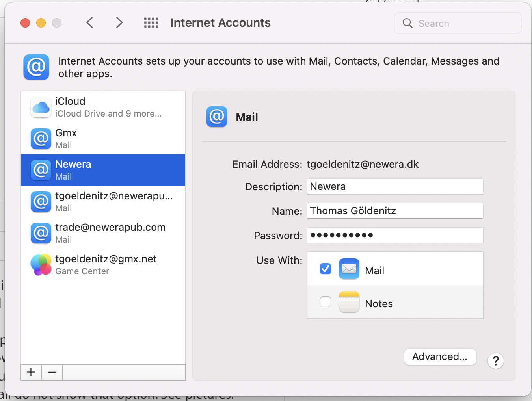Add a new account with the plus button
This screenshot has height=401, width=532.
point(31,372)
